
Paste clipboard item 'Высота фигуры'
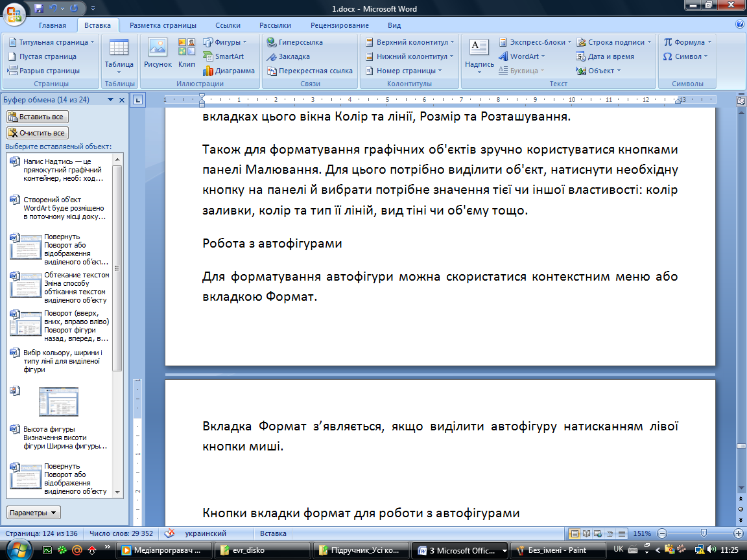[x=60, y=437]
